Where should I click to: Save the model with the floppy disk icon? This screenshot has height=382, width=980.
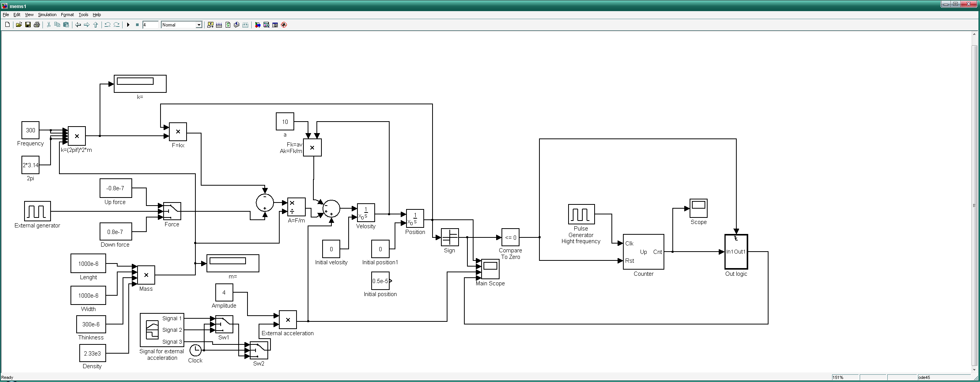pyautogui.click(x=28, y=25)
